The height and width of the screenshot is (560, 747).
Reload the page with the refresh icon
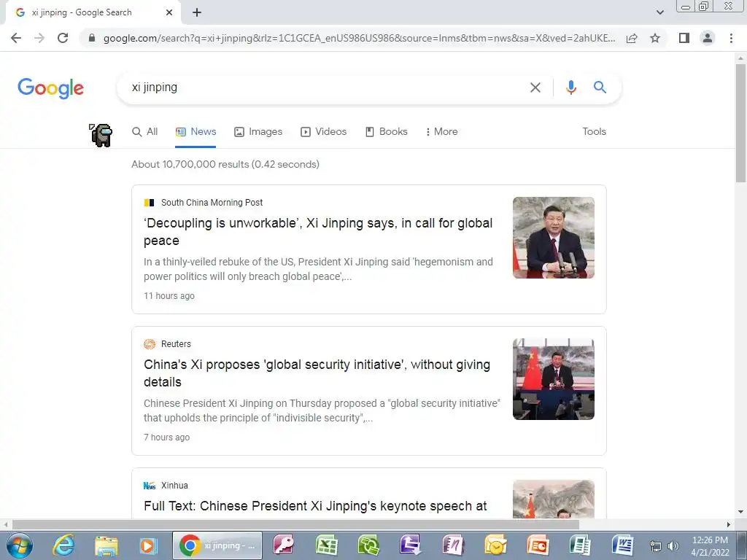coord(63,38)
